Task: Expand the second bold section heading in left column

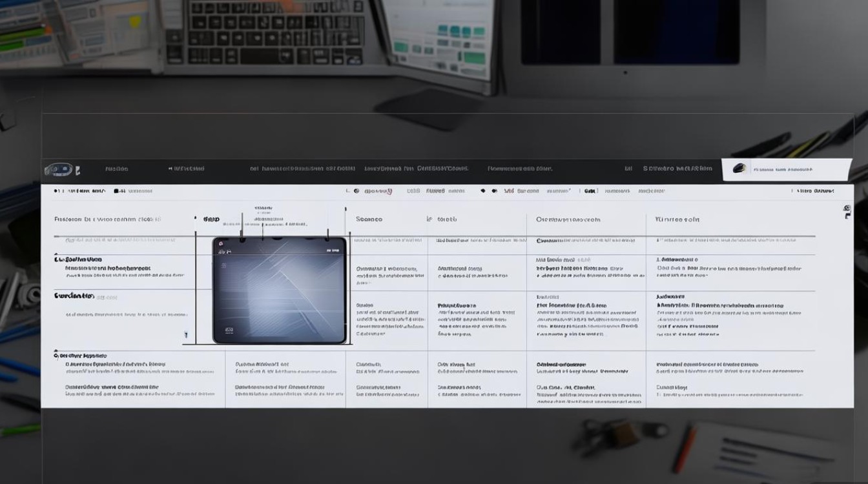Action: 74,296
